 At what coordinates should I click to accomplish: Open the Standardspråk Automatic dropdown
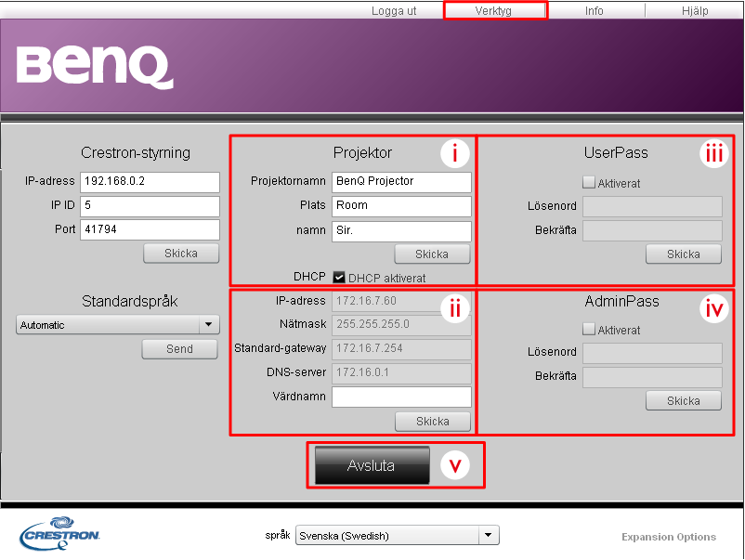point(118,325)
